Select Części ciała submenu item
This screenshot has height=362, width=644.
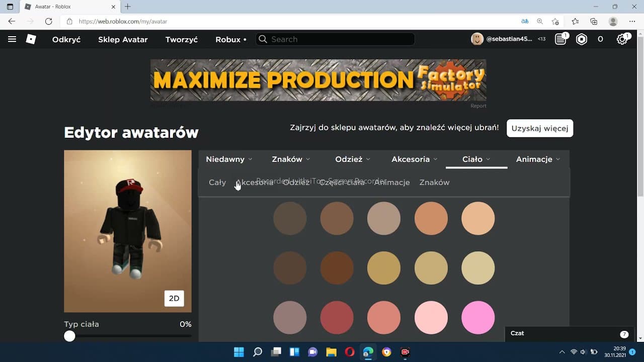(x=342, y=183)
